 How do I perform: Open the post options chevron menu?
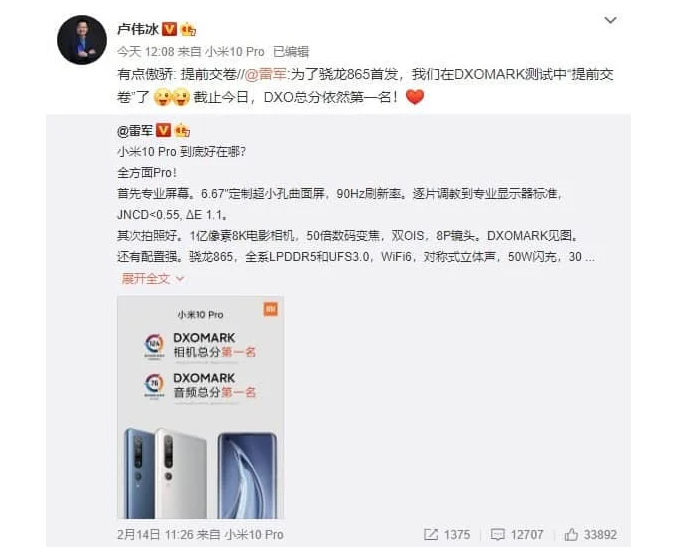click(x=610, y=20)
